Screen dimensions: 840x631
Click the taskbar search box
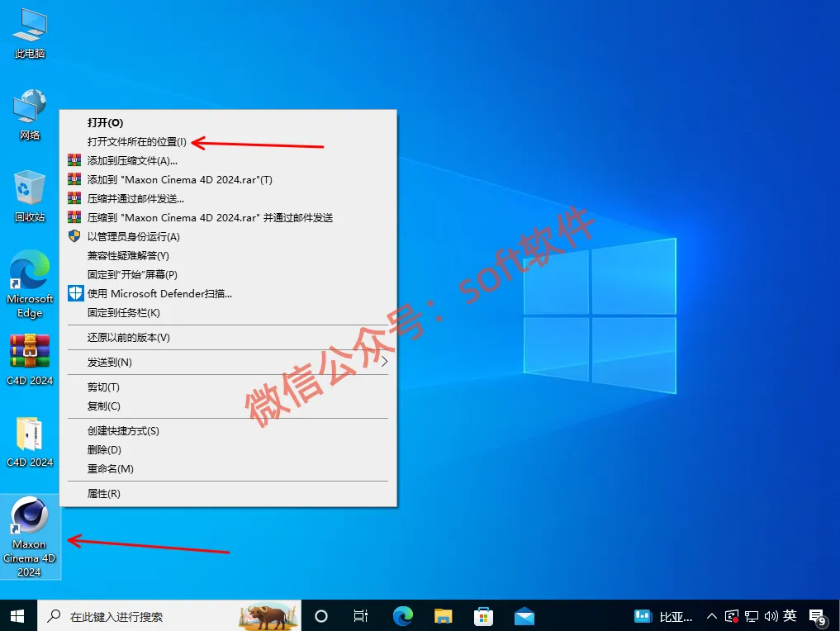(x=168, y=616)
